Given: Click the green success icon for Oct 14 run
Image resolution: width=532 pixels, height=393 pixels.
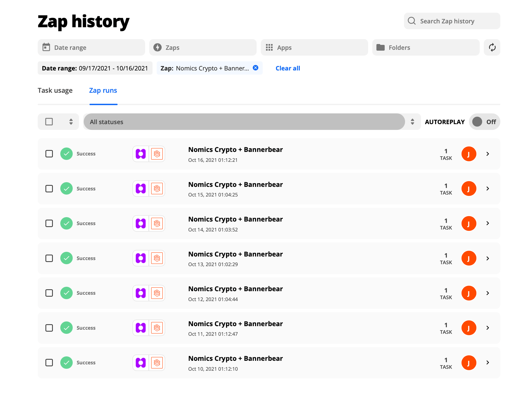Looking at the screenshot, I should 66,223.
